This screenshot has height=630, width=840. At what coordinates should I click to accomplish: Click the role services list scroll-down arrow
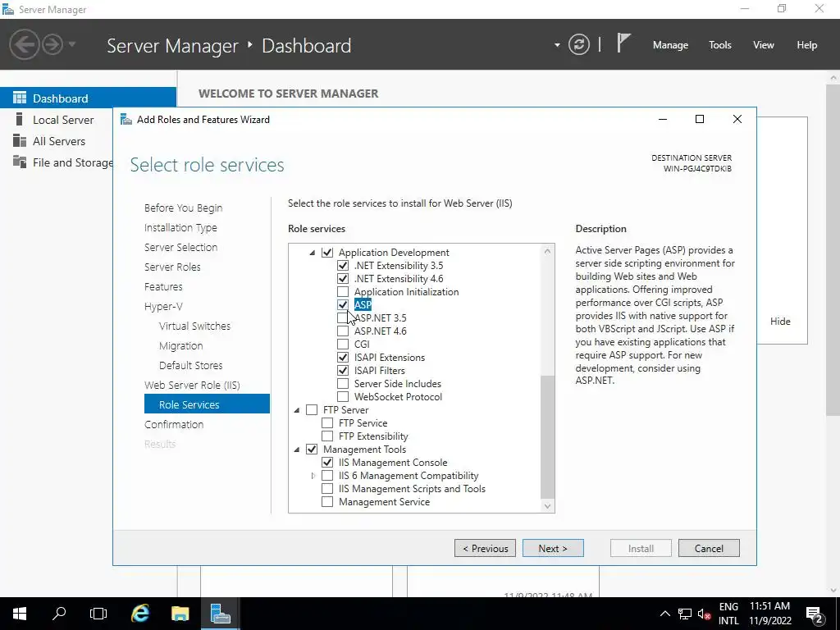tap(547, 505)
